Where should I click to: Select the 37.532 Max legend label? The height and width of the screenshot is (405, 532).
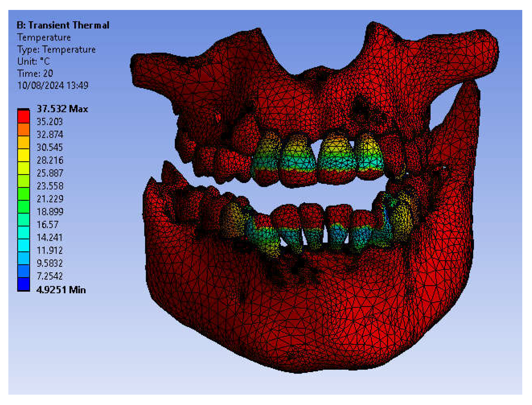[x=62, y=109]
